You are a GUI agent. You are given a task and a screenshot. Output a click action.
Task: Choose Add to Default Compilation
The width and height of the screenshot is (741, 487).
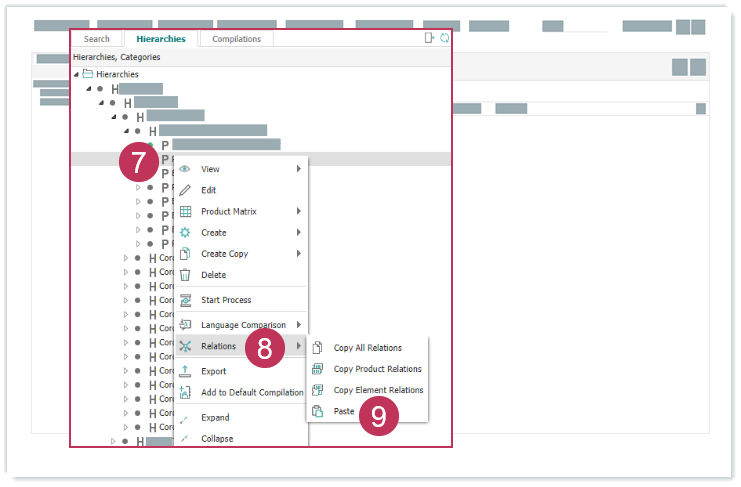pos(252,392)
